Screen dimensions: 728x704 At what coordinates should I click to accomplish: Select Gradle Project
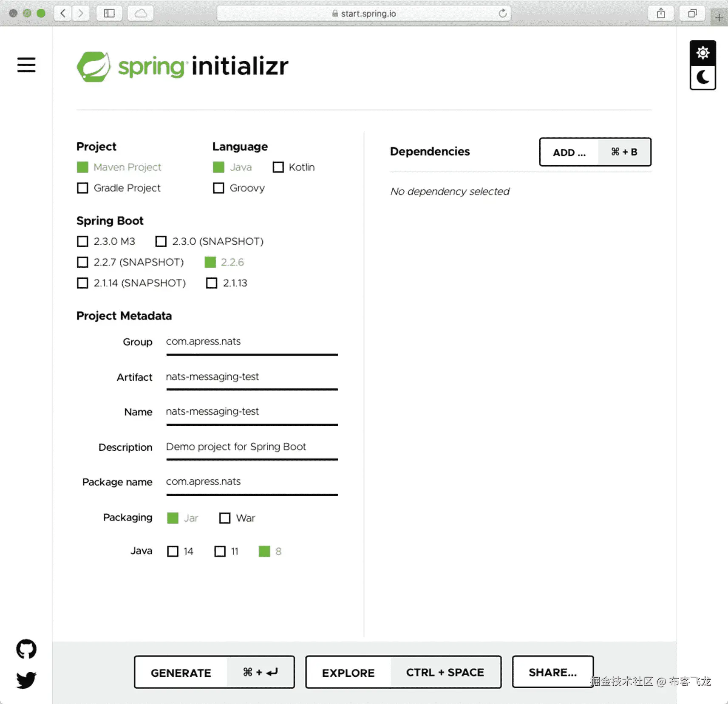(x=119, y=188)
